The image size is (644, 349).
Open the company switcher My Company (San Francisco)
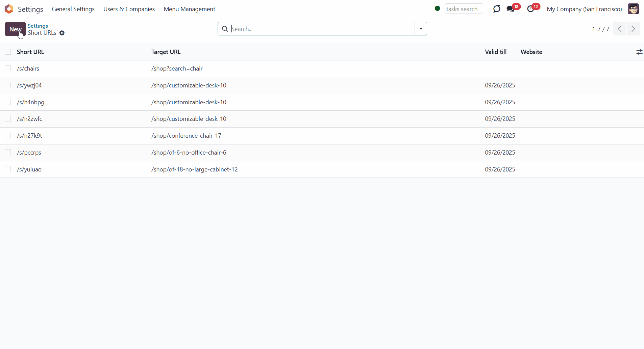point(584,9)
